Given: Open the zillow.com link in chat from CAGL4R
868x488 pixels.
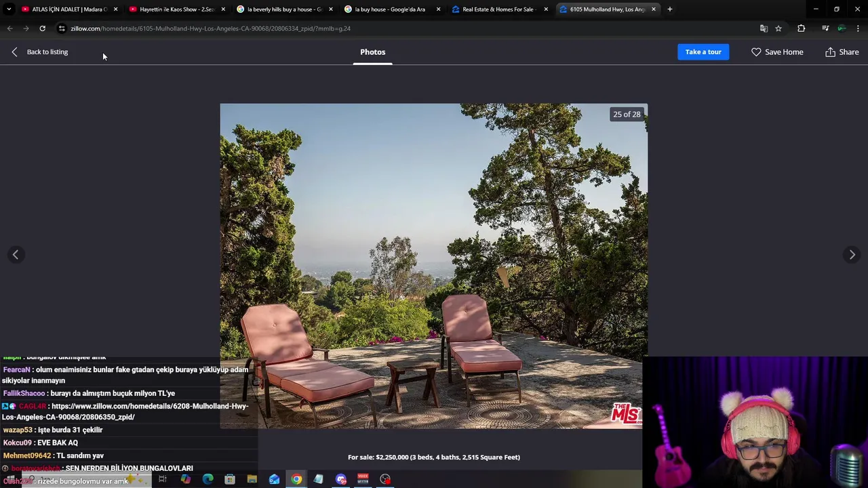Looking at the screenshot, I should pyautogui.click(x=125, y=411).
